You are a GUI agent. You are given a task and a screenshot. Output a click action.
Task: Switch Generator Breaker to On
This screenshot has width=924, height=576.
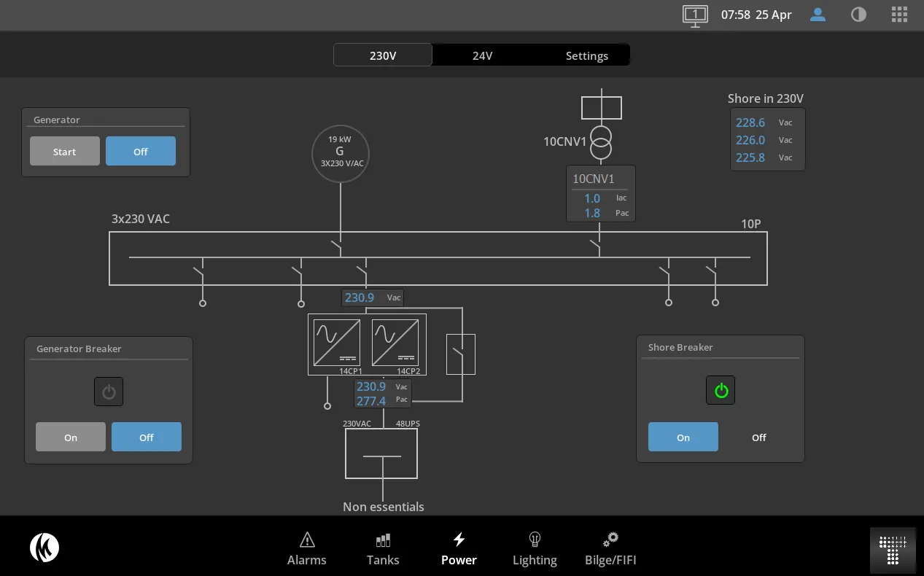point(71,437)
